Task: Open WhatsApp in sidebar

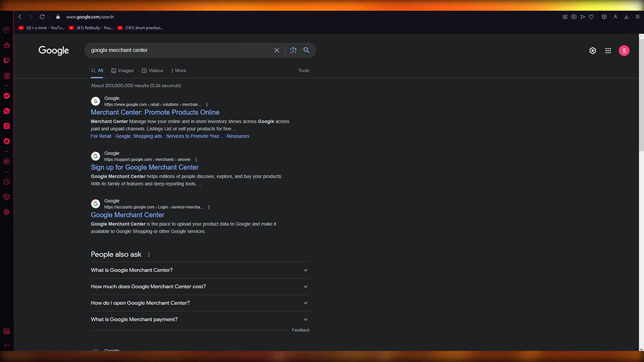Action: pyautogui.click(x=6, y=111)
